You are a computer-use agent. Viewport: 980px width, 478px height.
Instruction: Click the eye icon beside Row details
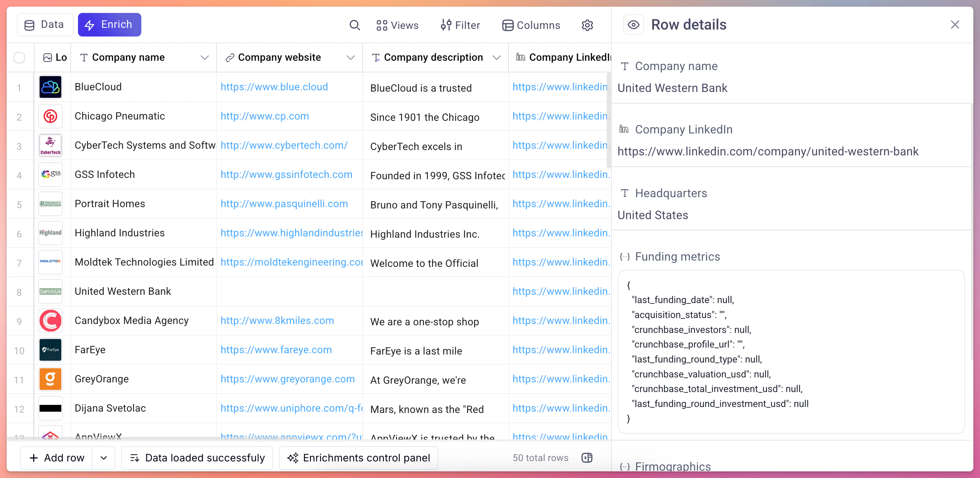pyautogui.click(x=633, y=25)
